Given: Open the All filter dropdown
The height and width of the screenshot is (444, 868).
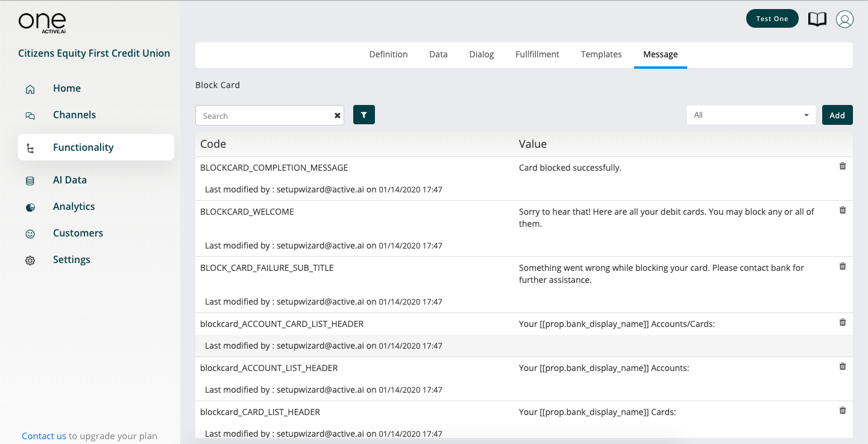Looking at the screenshot, I should (751, 115).
